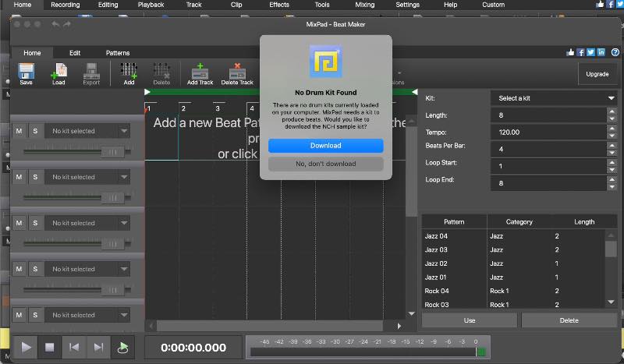Image resolution: width=624 pixels, height=364 pixels.
Task: Click the Add Track icon
Action: (x=200, y=73)
